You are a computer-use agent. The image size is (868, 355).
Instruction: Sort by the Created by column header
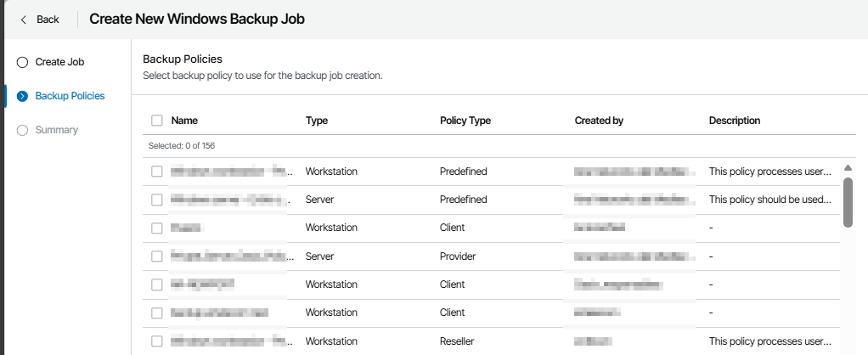599,121
